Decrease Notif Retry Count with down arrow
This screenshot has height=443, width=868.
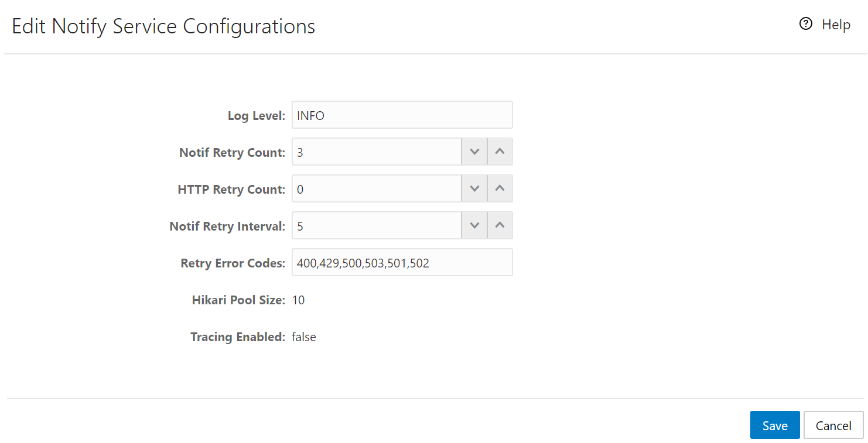point(474,152)
